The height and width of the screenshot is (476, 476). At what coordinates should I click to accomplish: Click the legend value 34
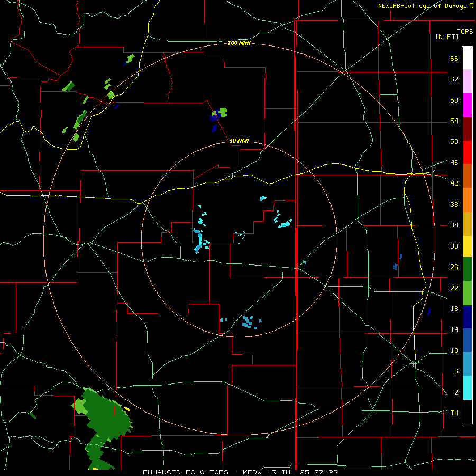[x=454, y=225]
